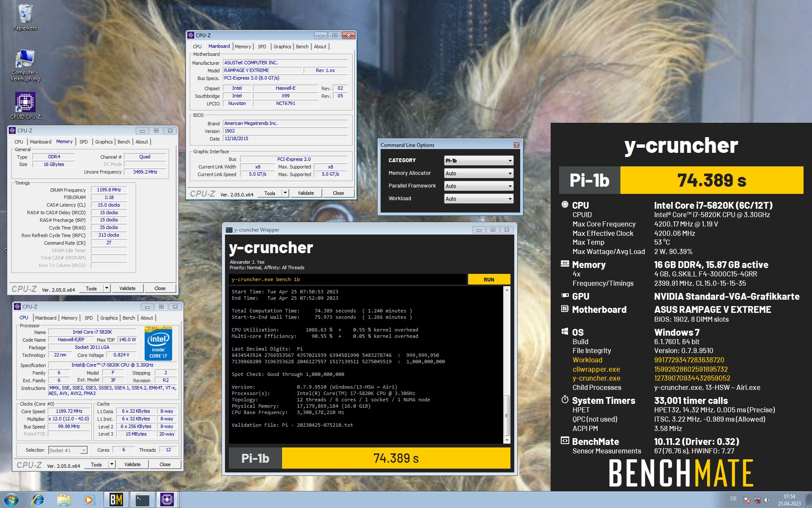Click the Model field RAMPAGE V EXTREME

click(x=262, y=70)
